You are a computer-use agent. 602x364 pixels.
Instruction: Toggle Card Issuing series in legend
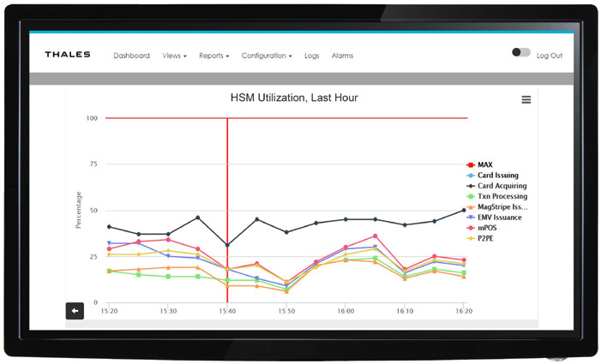(492, 176)
